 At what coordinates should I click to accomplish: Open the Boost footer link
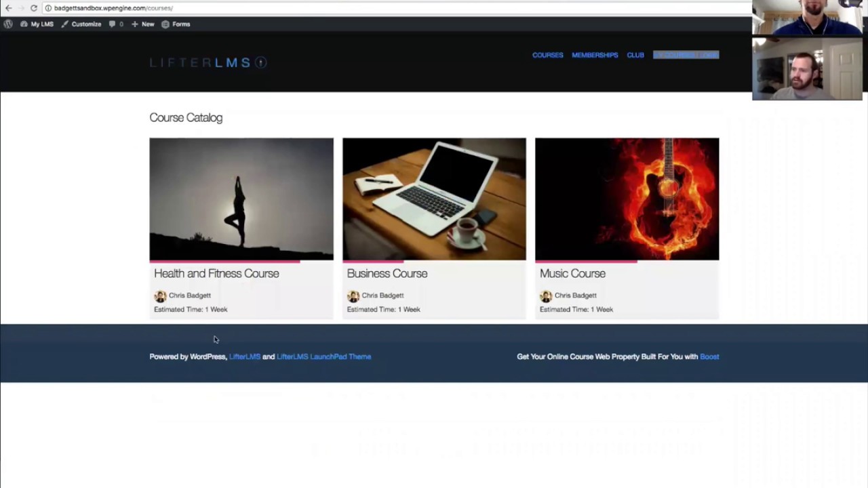(709, 357)
